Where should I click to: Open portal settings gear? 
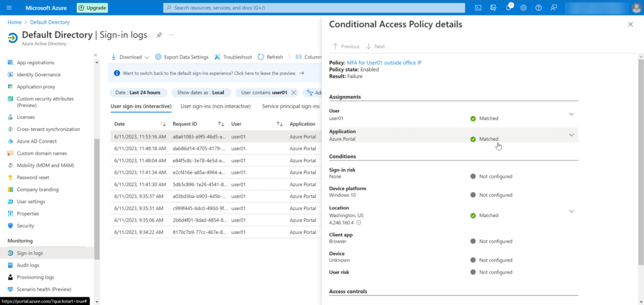pos(523,8)
